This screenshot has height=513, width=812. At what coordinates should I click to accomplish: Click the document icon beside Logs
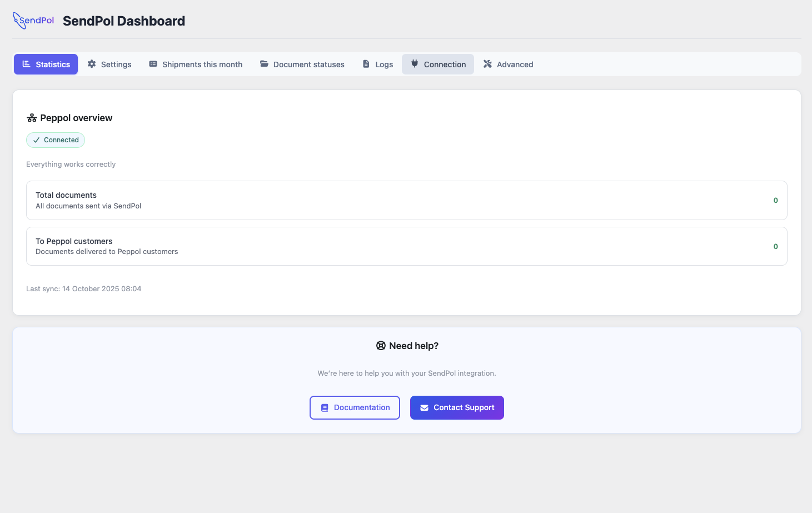click(x=365, y=64)
